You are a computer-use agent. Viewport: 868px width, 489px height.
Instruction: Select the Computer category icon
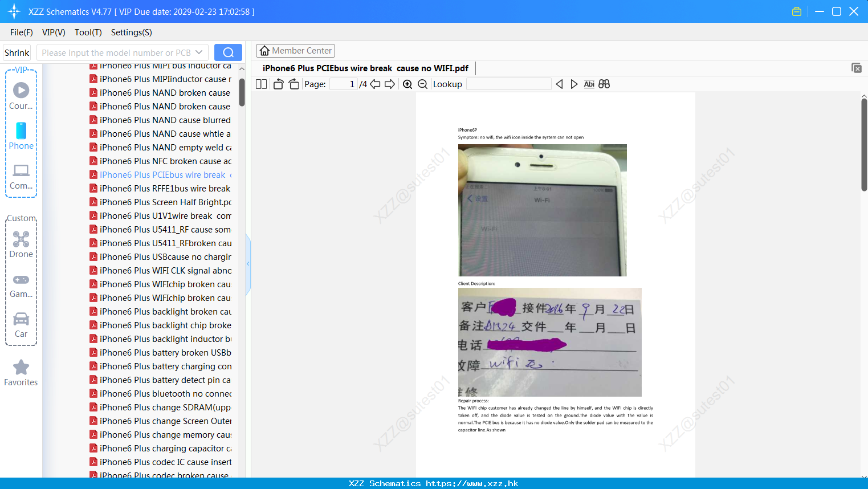pyautogui.click(x=21, y=176)
